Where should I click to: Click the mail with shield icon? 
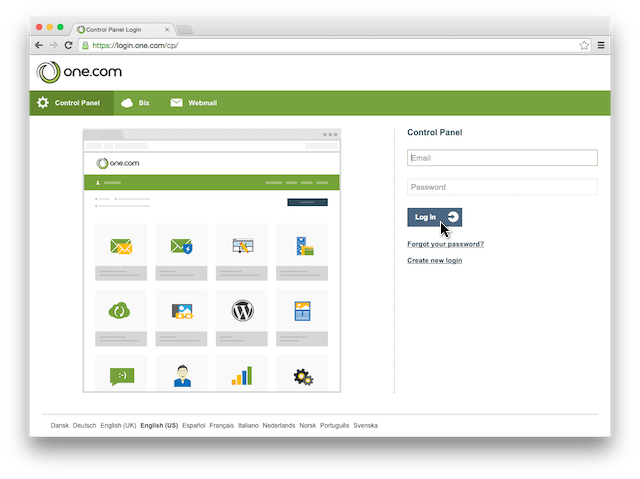tap(181, 246)
